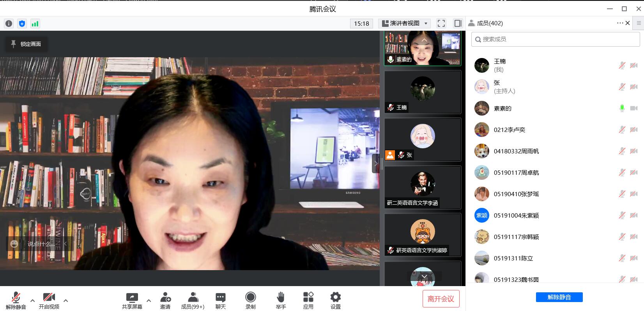Expand video options arrow beside camera
Image resolution: width=644 pixels, height=311 pixels.
tap(65, 300)
